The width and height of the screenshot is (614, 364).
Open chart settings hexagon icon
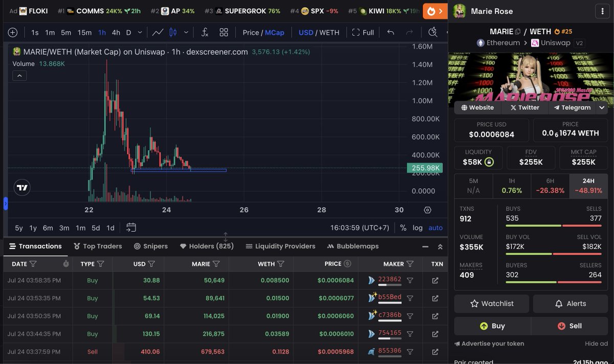[x=428, y=210]
